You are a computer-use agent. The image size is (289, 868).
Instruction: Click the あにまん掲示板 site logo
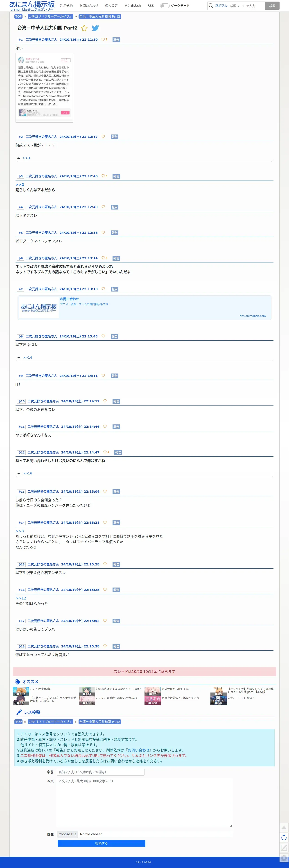[32, 6]
